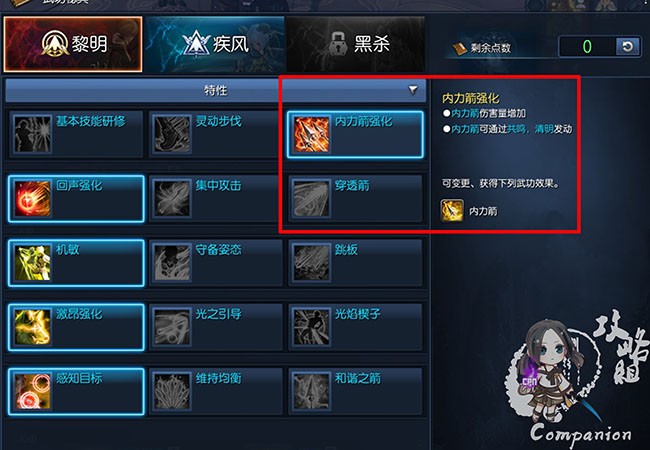Open the locked 黑杀 tab
The image size is (650, 450).
coord(355,44)
